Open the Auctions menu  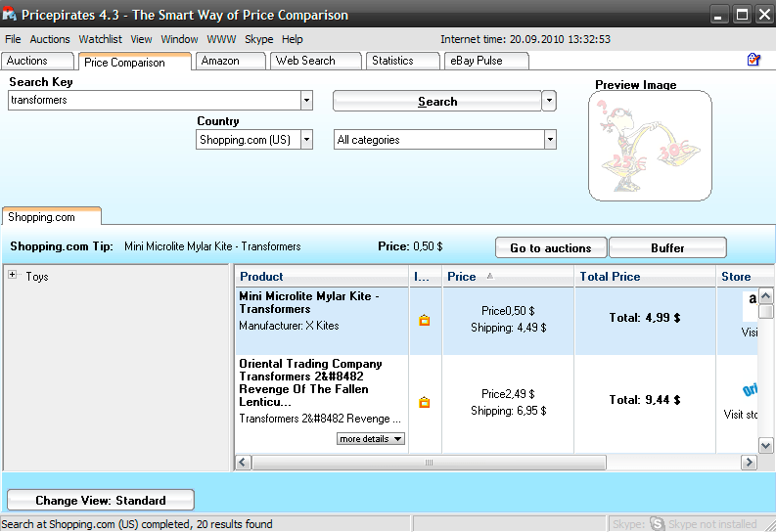point(50,39)
